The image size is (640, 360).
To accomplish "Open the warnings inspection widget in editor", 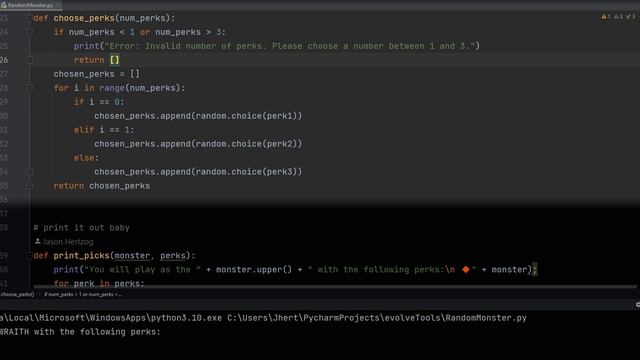I will point(619,17).
